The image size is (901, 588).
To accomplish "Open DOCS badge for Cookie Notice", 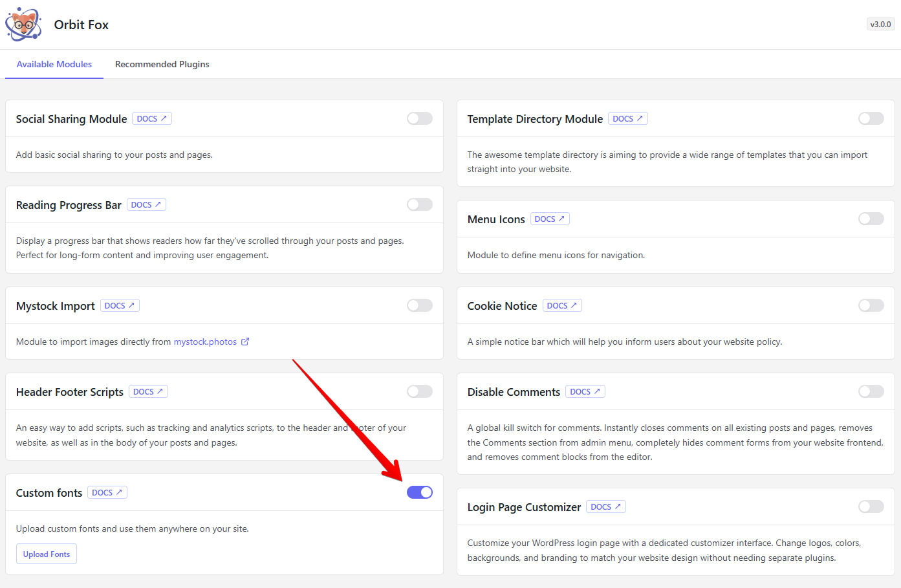I will [561, 306].
